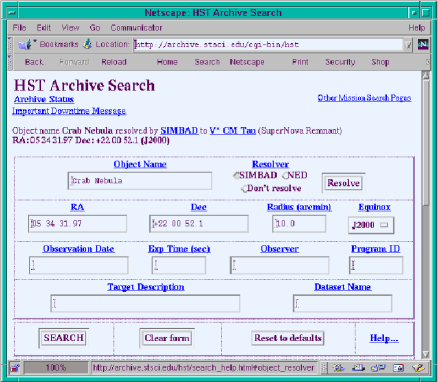
Task: Click the Clear form button
Action: point(167,338)
